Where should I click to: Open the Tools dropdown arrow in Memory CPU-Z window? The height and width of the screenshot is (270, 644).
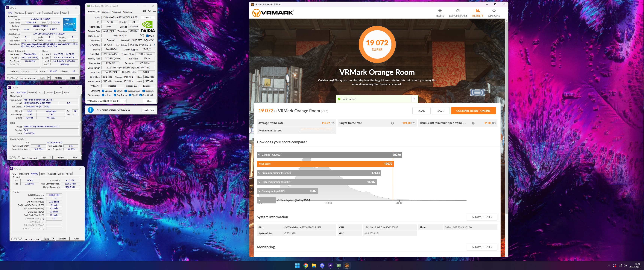[53, 239]
